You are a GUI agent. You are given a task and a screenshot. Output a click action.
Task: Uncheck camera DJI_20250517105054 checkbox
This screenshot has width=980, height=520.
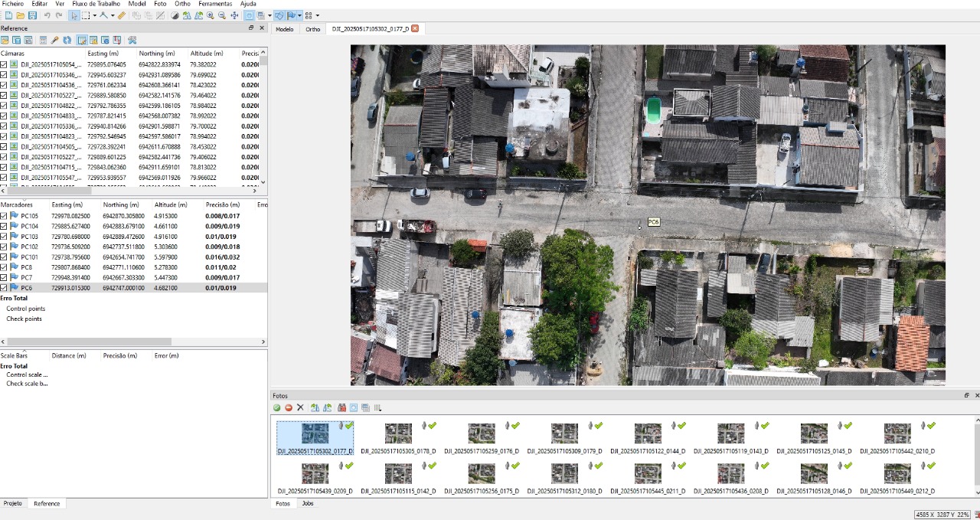tap(4, 64)
